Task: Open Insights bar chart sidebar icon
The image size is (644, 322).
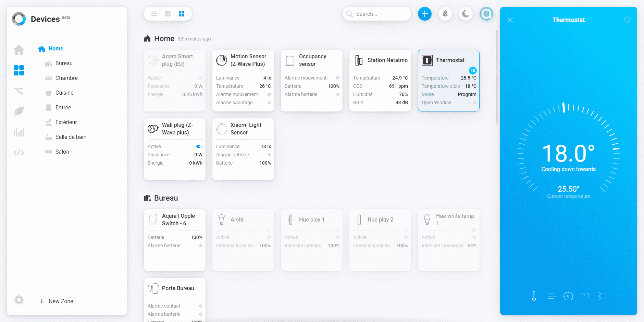Action: [19, 132]
